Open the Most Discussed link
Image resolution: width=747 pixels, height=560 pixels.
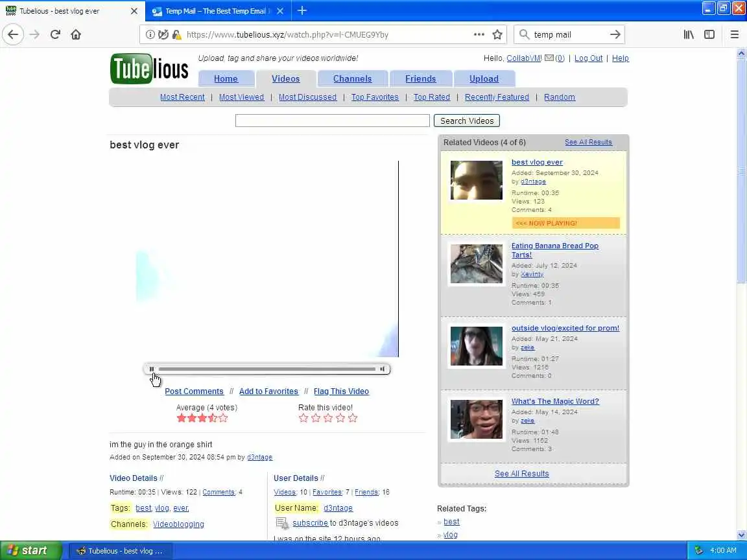[x=308, y=97]
